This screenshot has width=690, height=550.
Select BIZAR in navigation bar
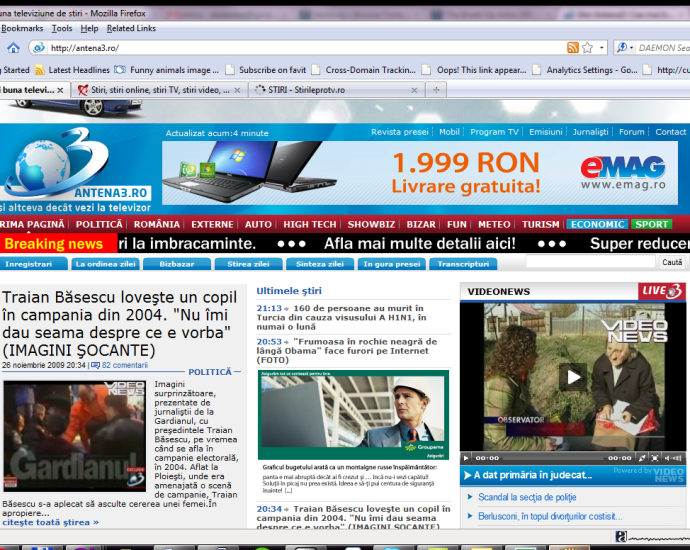(421, 224)
